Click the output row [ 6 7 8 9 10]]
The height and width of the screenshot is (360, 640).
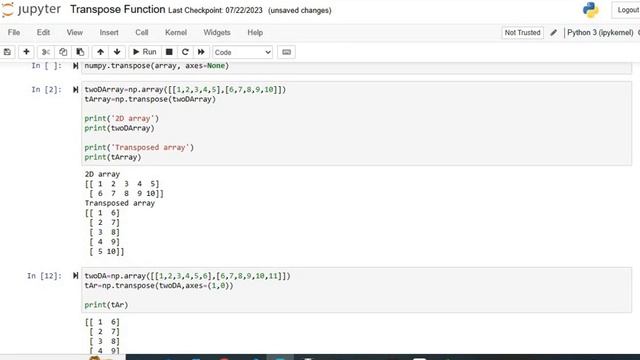(126, 193)
